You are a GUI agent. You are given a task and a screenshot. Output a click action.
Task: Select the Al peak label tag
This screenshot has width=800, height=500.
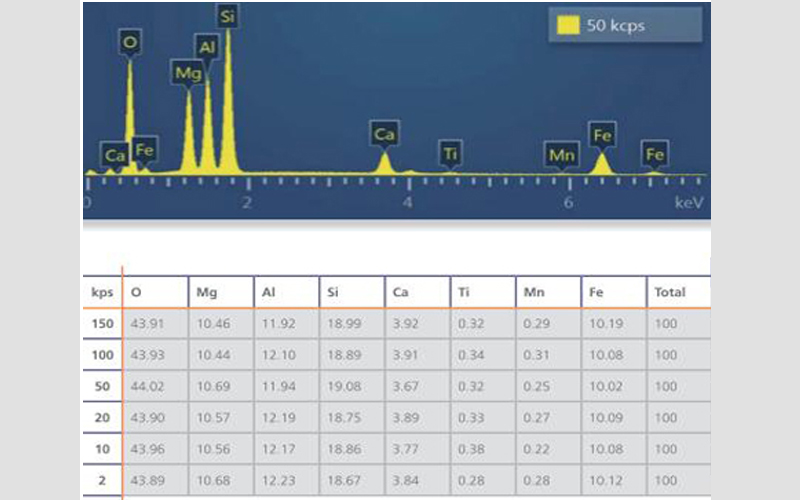[207, 47]
